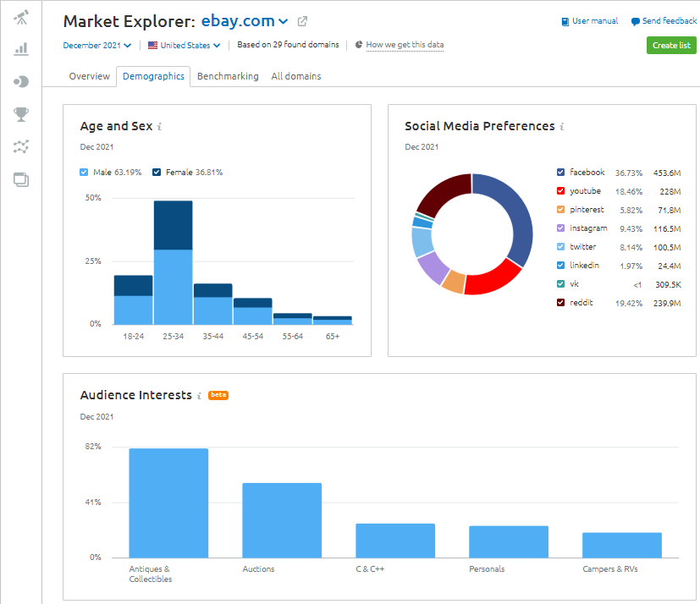Switch to the Benchmarking tab
This screenshot has width=700, height=604.
point(228,76)
